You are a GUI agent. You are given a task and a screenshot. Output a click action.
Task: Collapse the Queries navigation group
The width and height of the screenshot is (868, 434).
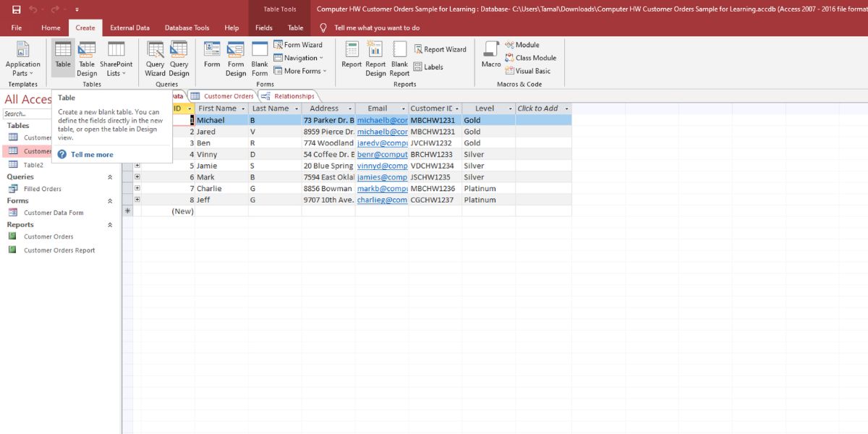coord(110,177)
